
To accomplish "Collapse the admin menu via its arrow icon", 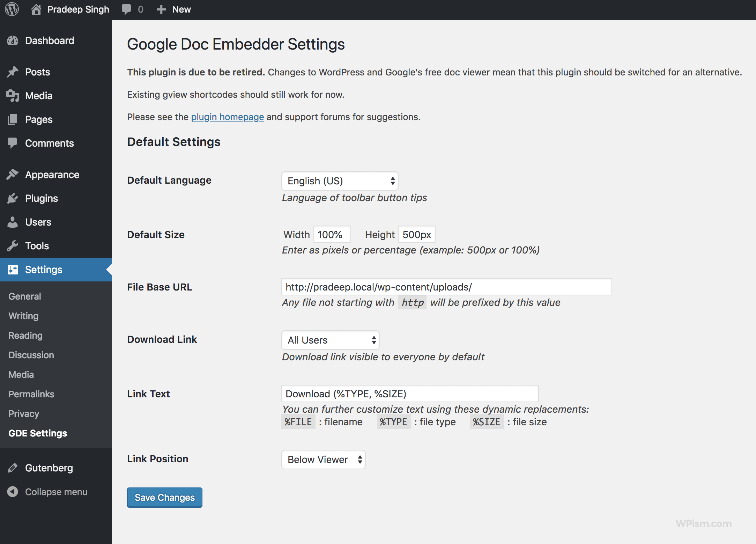I will coord(13,492).
